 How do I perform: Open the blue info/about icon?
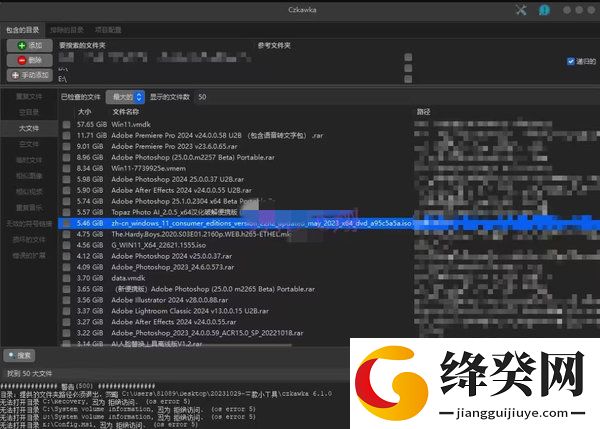click(544, 10)
